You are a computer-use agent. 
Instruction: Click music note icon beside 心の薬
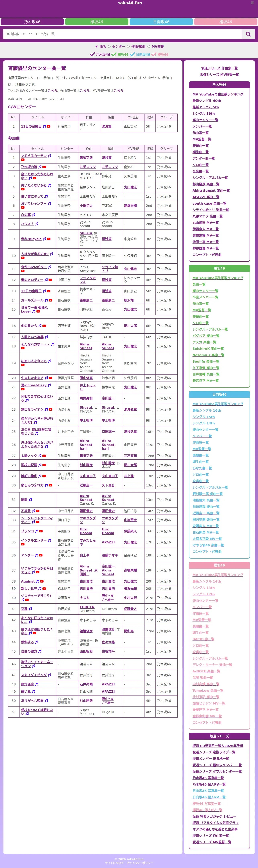33,215
